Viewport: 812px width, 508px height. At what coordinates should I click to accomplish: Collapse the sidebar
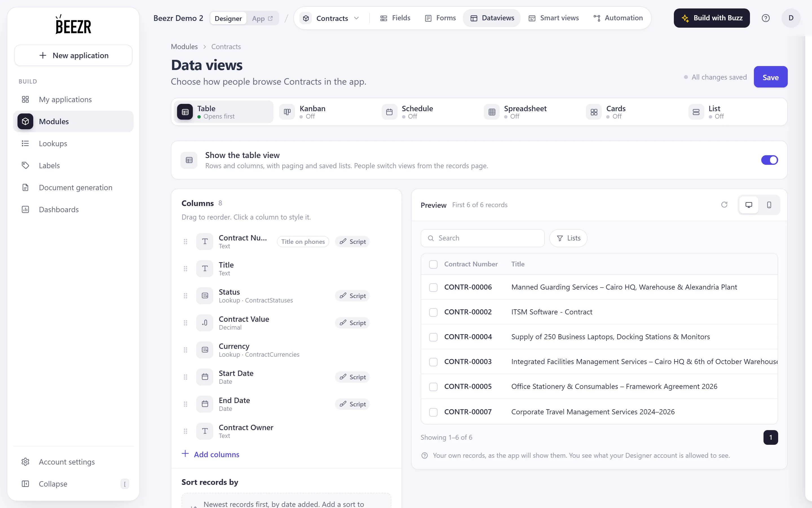click(73, 484)
